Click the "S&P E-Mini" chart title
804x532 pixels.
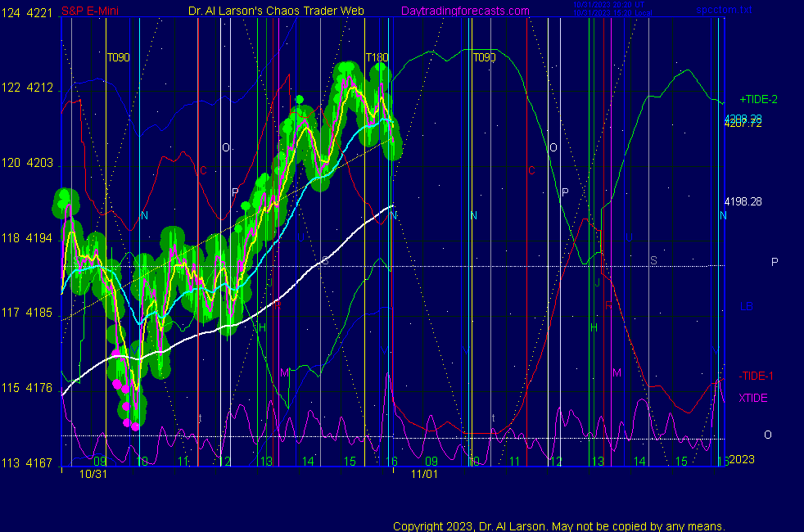point(90,11)
